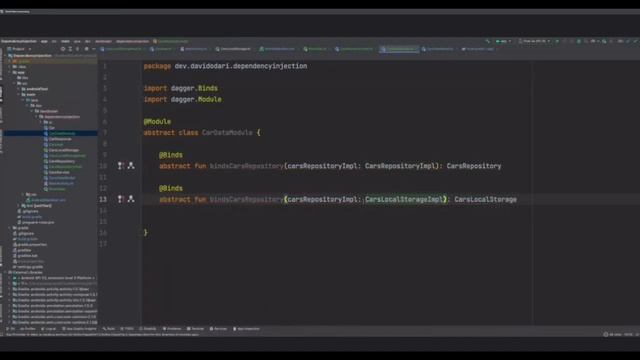Collapse the main folder arrow
This screenshot has width=640, height=360.
pyautogui.click(x=19, y=94)
